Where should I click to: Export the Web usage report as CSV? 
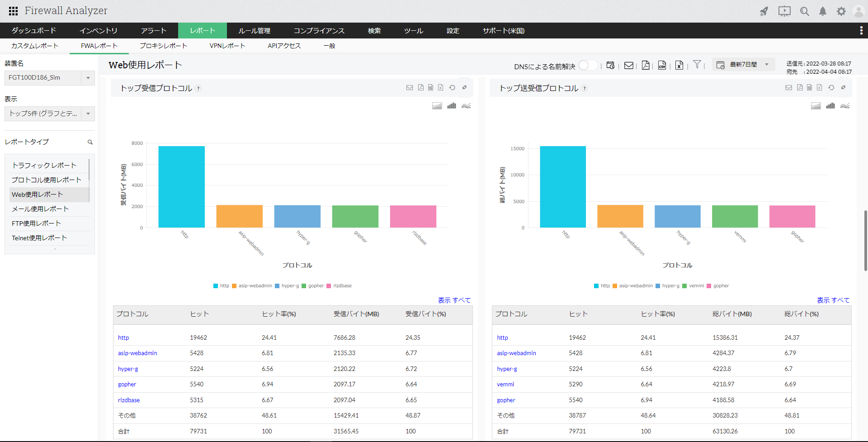pos(662,65)
